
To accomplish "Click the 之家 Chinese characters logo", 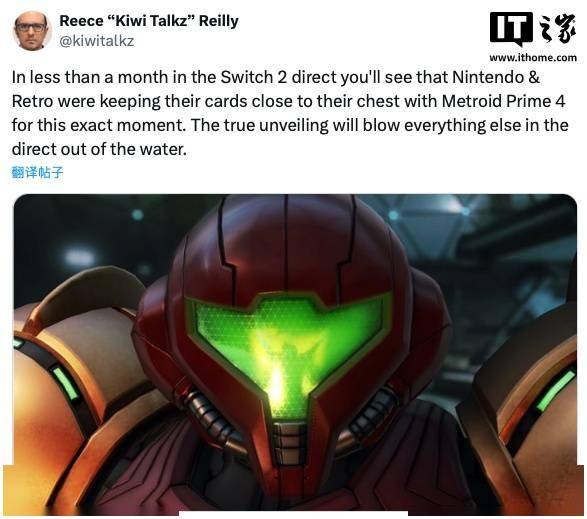I will tap(557, 29).
